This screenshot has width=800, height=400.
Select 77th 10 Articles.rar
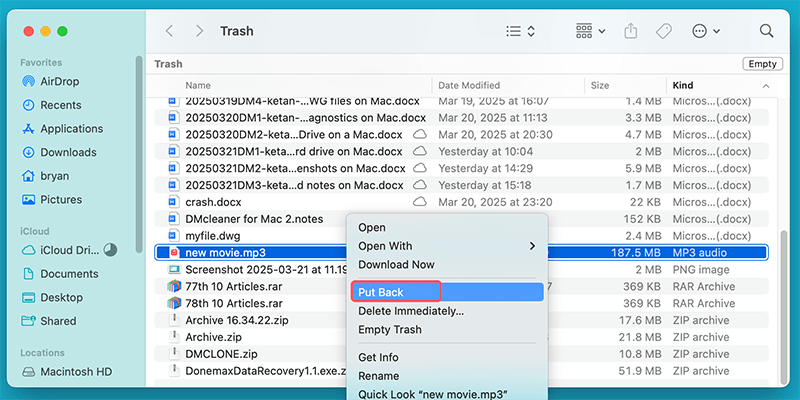234,286
